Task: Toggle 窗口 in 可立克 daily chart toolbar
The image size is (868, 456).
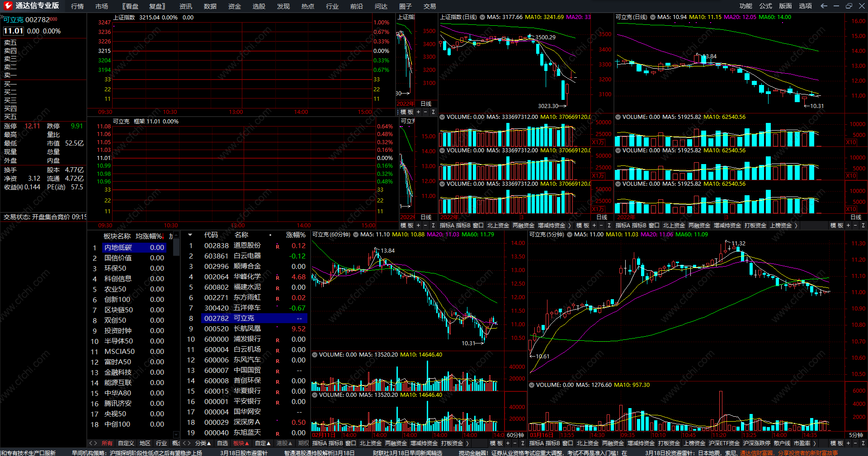Action: coord(654,225)
